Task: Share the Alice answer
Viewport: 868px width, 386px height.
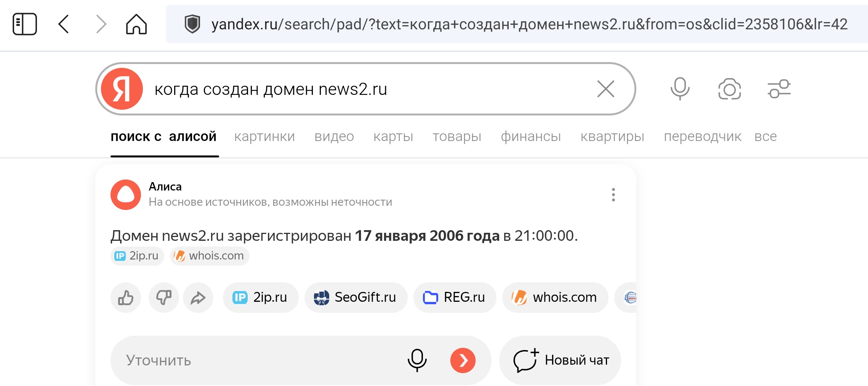Action: (198, 298)
